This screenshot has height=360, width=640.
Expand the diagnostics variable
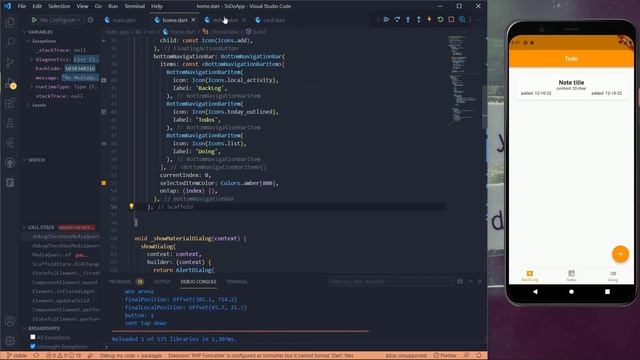[31, 60]
